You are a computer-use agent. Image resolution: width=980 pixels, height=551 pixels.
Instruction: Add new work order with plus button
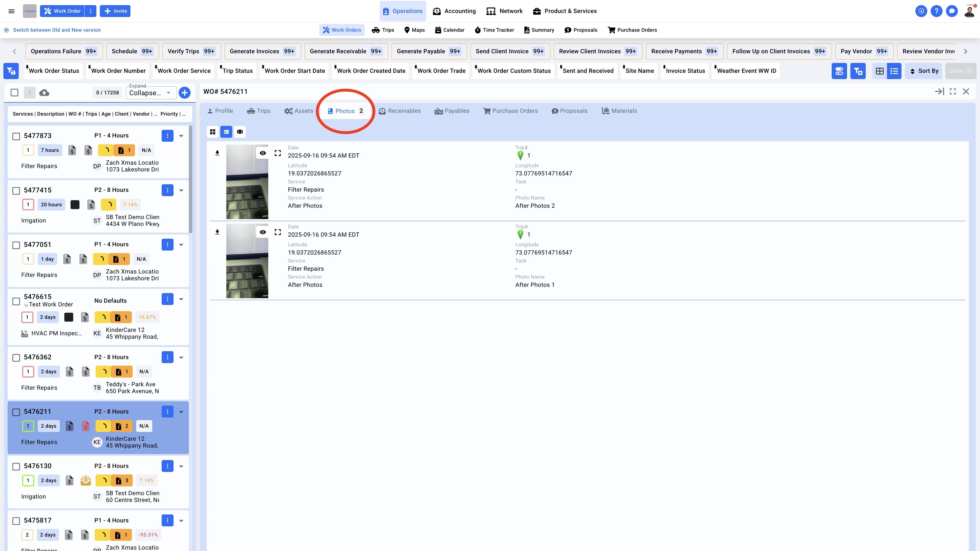185,92
